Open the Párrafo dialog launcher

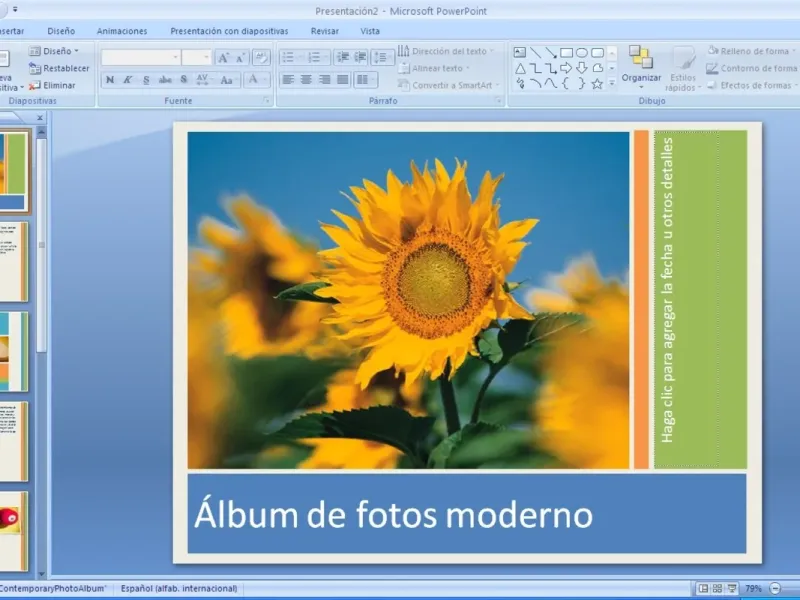pos(498,101)
